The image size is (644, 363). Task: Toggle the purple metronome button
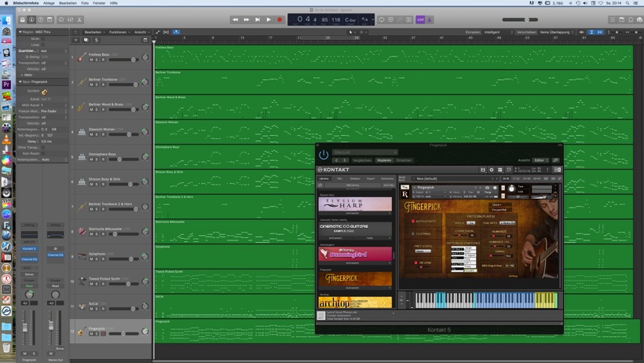[x=429, y=20]
